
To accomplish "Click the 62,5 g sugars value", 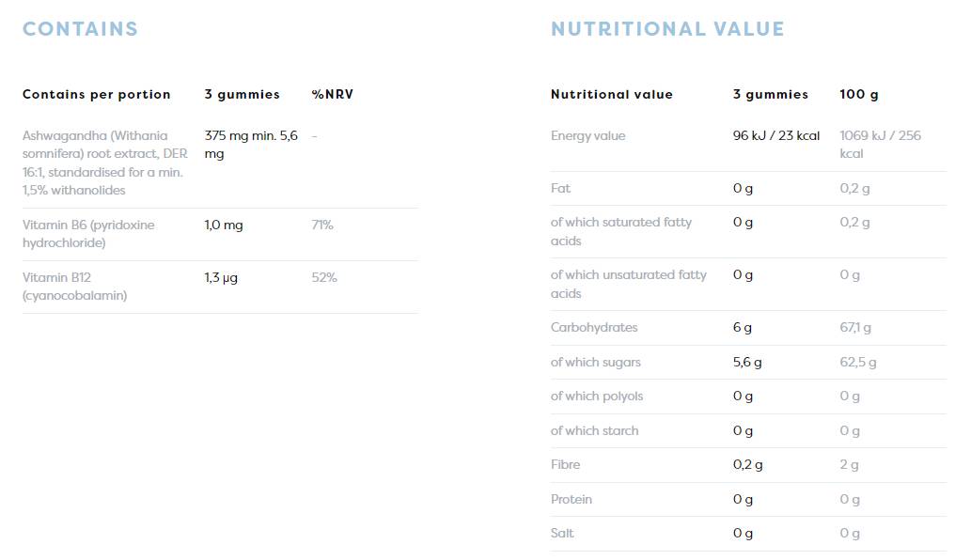I will coord(858,363).
